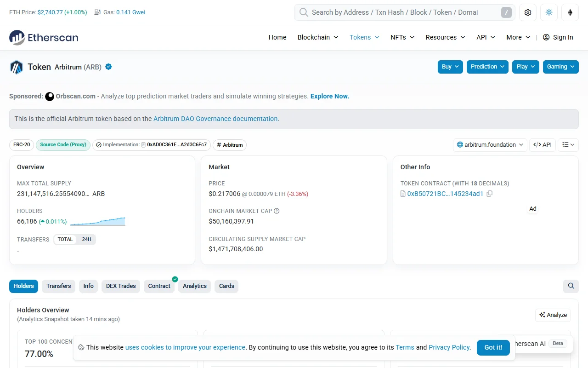Expand the Blockchain menu

click(x=318, y=37)
